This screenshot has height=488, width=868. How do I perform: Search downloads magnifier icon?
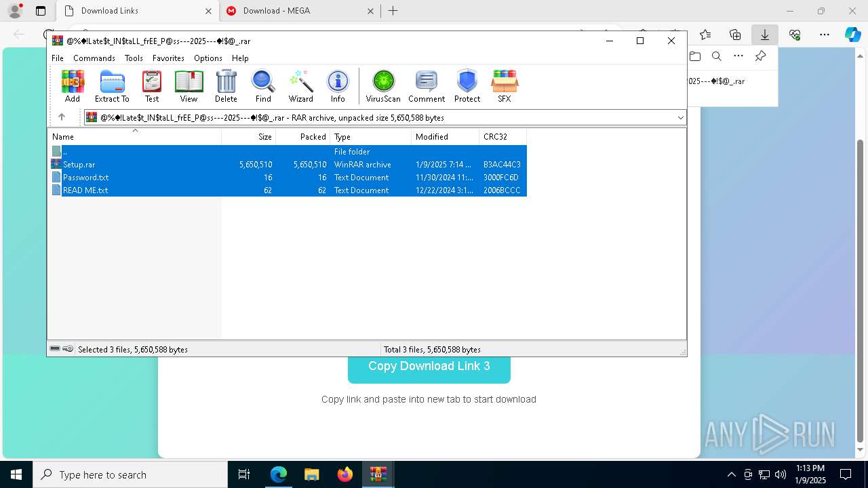point(716,56)
